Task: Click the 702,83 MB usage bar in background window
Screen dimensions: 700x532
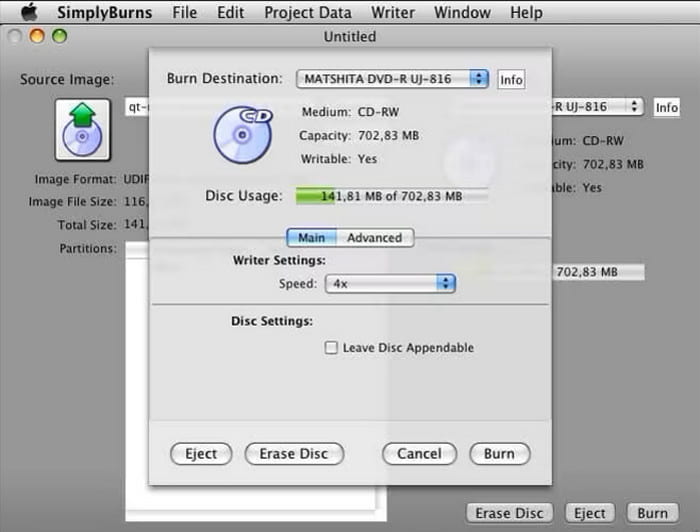Action: (598, 272)
